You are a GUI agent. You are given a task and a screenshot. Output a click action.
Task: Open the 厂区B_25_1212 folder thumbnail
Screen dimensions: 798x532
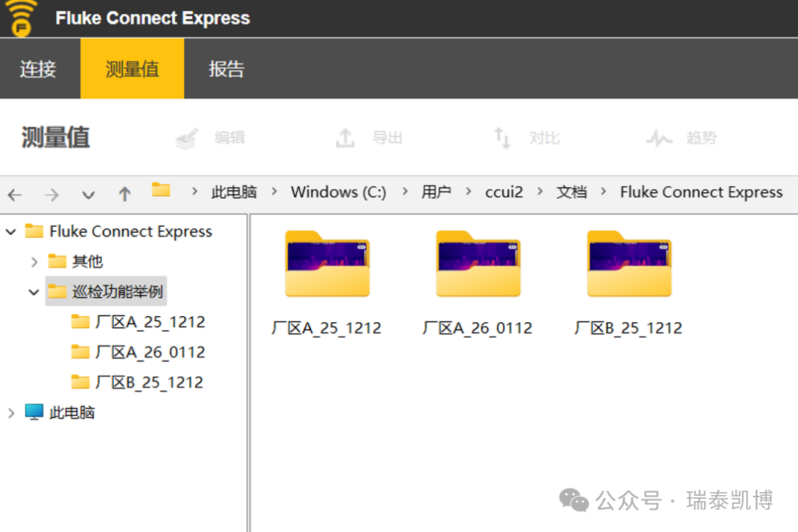click(x=629, y=265)
